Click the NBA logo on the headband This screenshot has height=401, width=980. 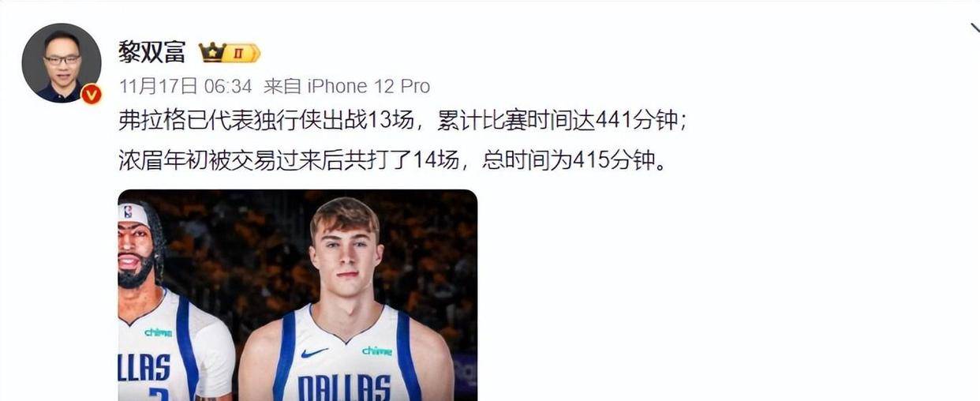click(128, 212)
